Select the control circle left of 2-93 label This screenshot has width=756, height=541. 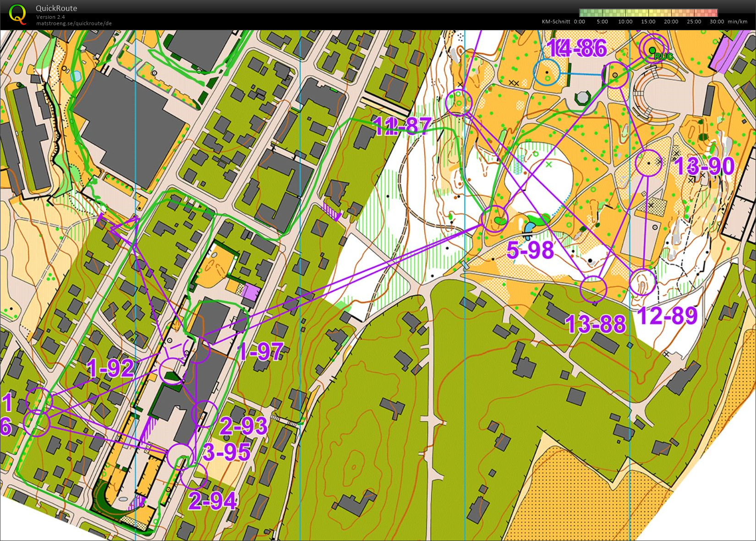pos(204,413)
